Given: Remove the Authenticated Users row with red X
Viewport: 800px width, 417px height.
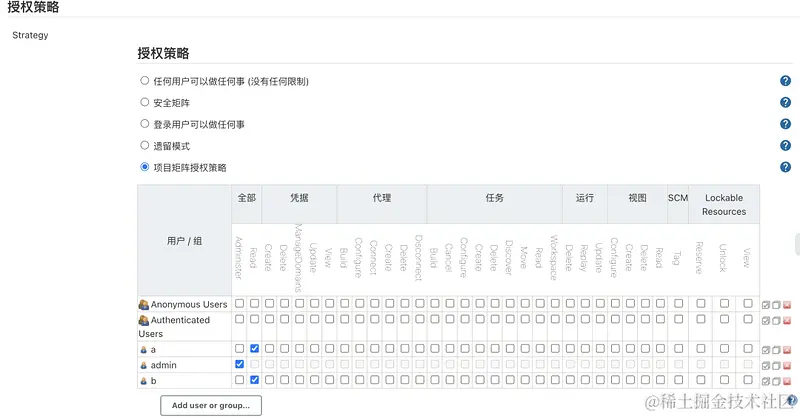Looking at the screenshot, I should pyautogui.click(x=787, y=321).
